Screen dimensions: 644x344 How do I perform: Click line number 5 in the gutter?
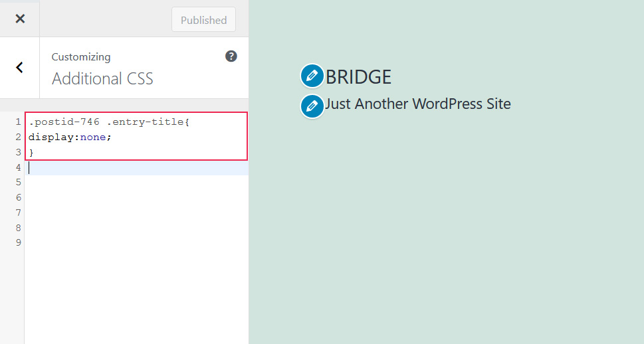18,182
